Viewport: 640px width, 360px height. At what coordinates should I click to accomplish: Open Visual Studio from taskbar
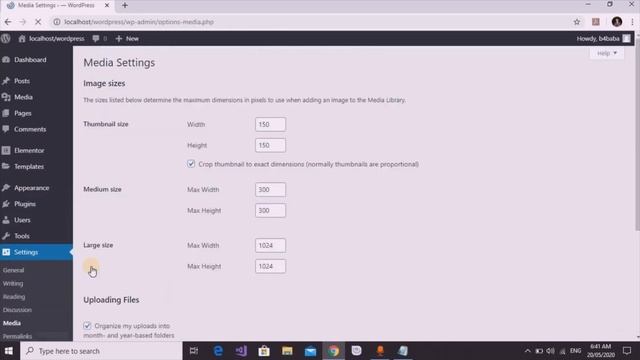tap(241, 351)
